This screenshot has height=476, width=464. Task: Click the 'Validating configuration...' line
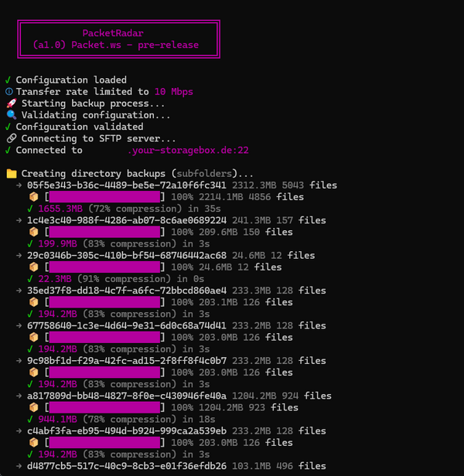(x=96, y=115)
